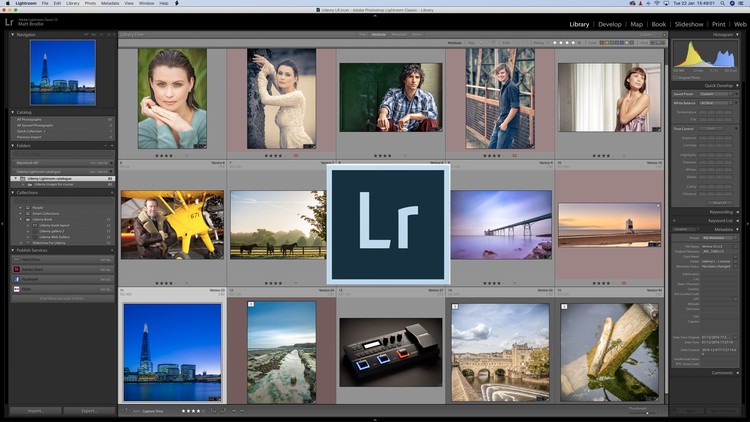This screenshot has width=750, height=422.
Task: Set up the Facebook publish service
Action: click(x=106, y=279)
